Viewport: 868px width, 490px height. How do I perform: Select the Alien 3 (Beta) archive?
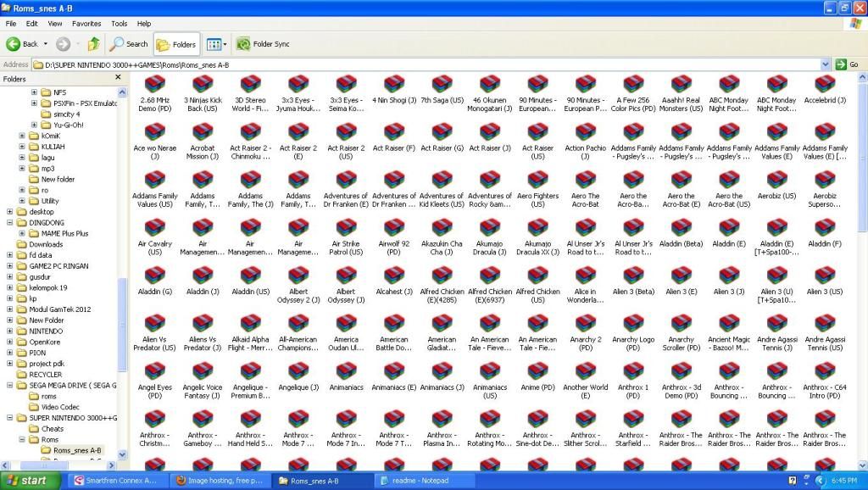tap(633, 281)
